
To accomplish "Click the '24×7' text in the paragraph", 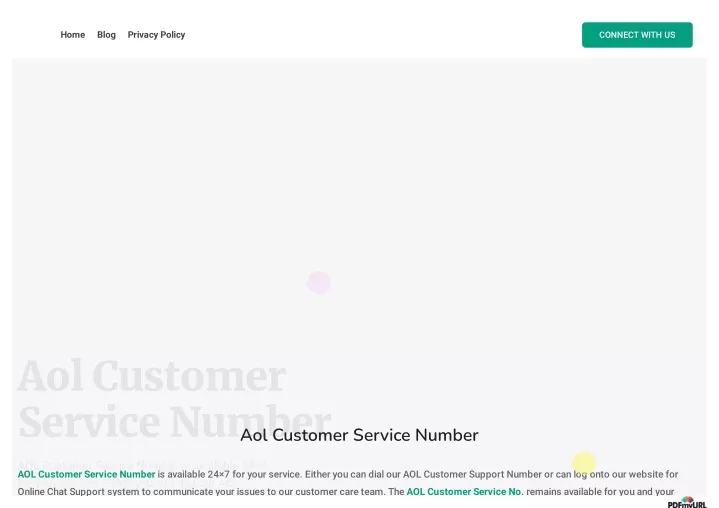I will (218, 474).
